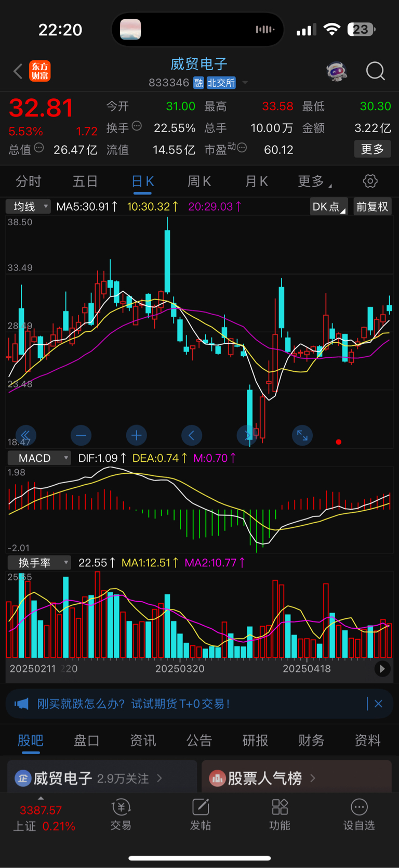This screenshot has height=868, width=399.
Task: Open the 前复权 adjustment selector
Action: 372,206
